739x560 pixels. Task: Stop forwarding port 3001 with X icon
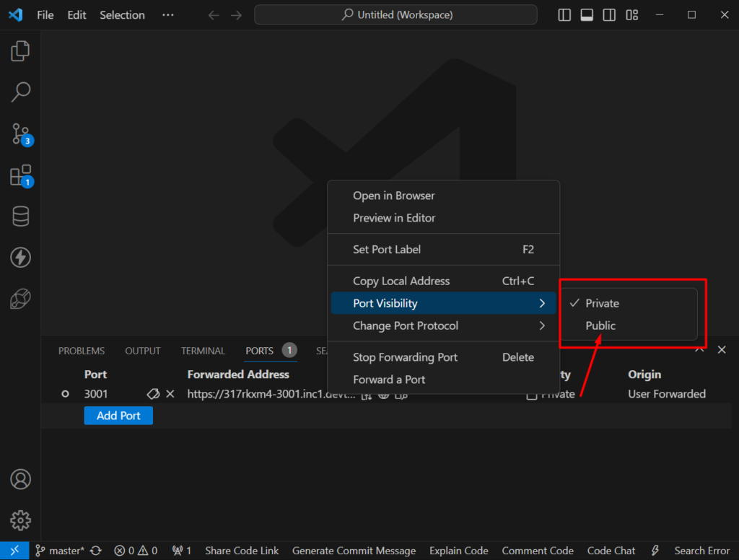click(170, 394)
